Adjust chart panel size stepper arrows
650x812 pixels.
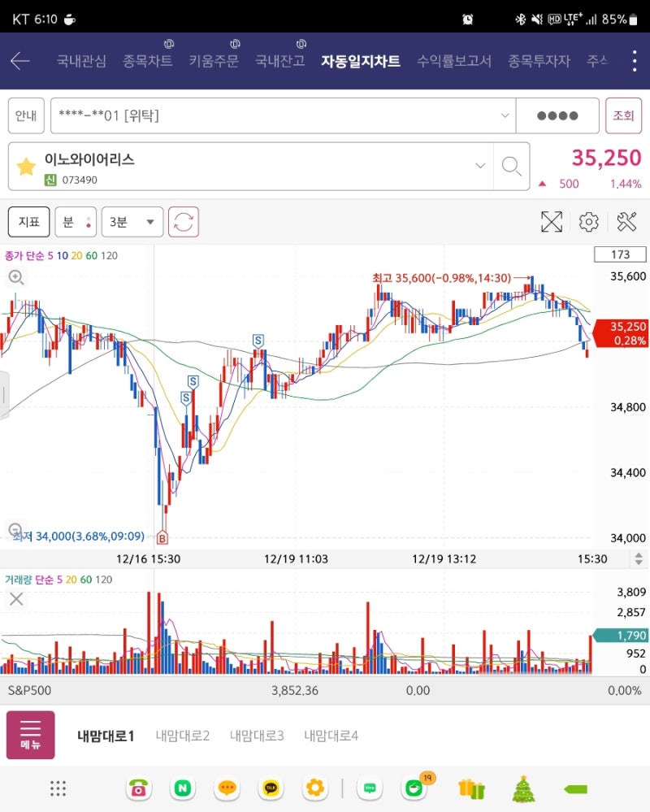tap(639, 558)
